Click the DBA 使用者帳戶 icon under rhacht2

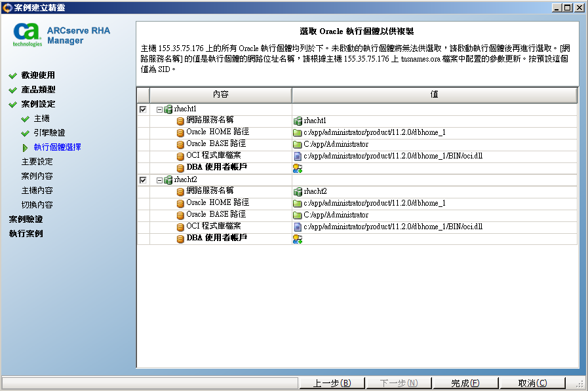pyautogui.click(x=180, y=238)
